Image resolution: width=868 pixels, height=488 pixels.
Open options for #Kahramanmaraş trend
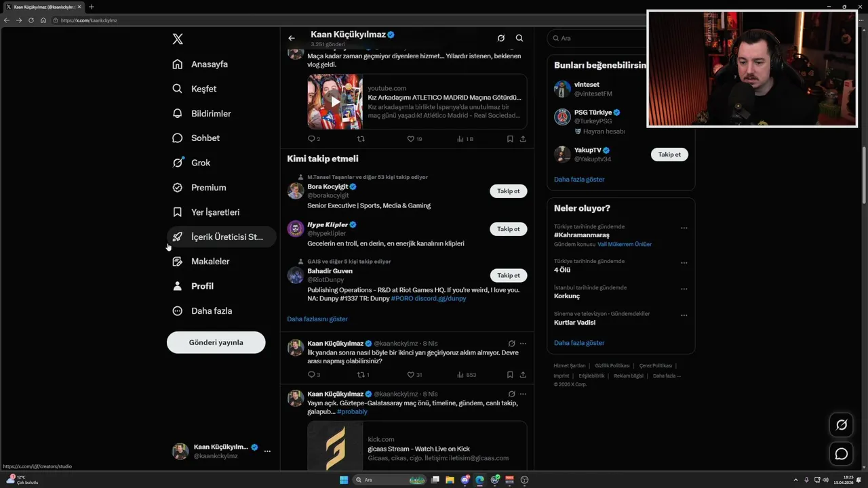[684, 228]
